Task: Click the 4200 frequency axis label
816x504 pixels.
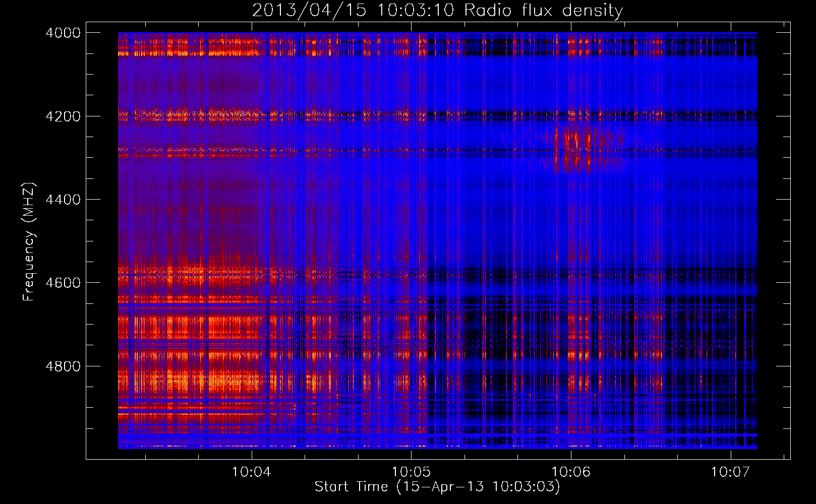Action: pyautogui.click(x=63, y=116)
